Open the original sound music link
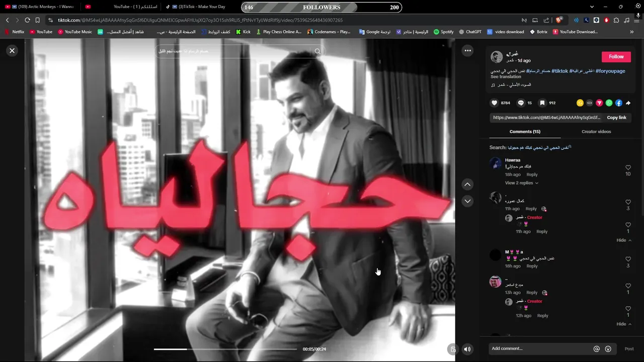Image resolution: width=644 pixels, height=362 pixels. tap(511, 85)
